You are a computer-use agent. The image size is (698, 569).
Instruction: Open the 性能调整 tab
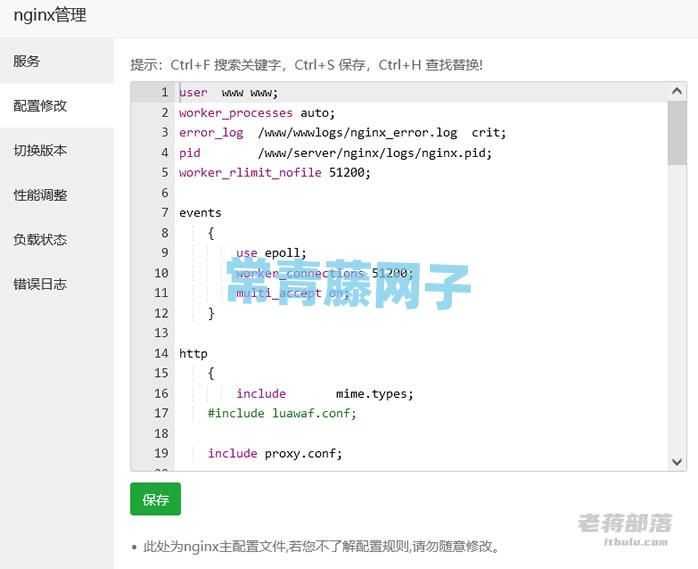pyautogui.click(x=57, y=195)
